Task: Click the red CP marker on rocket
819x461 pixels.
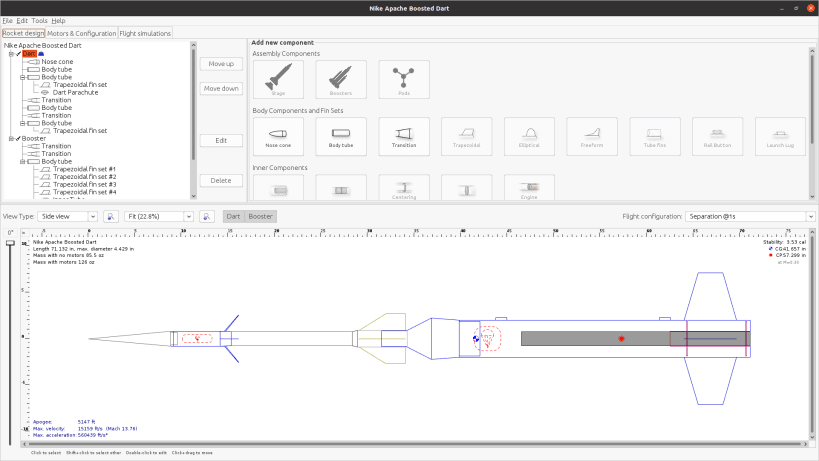Action: point(621,339)
